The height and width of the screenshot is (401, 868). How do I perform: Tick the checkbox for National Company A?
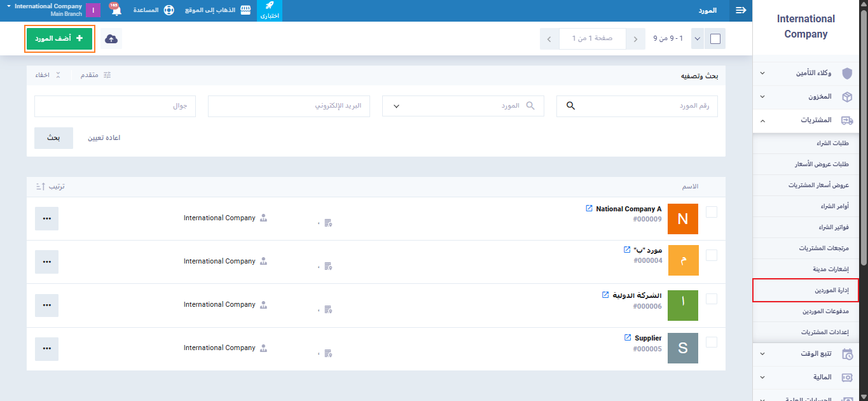click(x=712, y=212)
